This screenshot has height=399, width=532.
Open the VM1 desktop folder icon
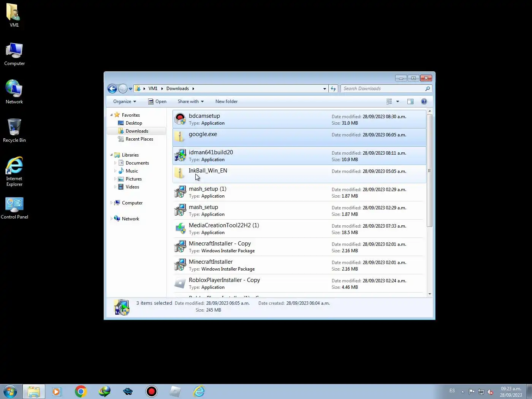14,15
